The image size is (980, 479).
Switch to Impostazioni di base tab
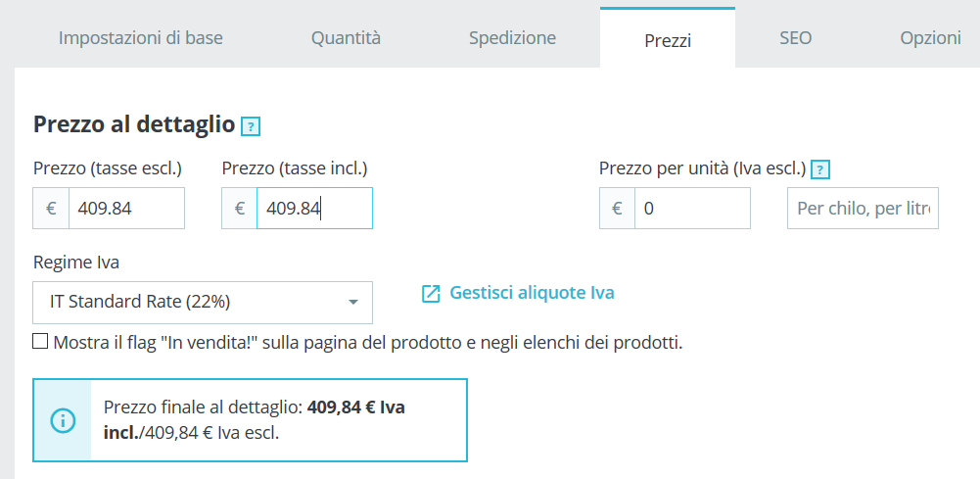click(x=141, y=38)
